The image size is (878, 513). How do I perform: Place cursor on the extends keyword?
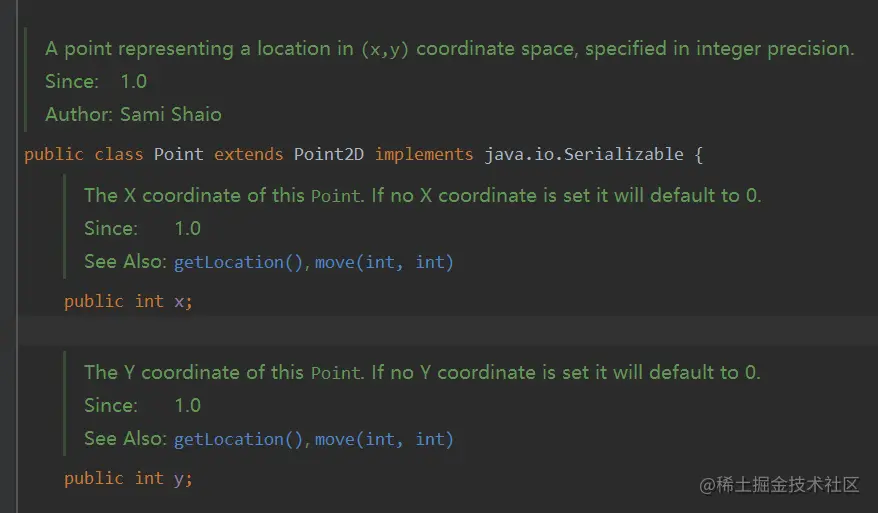pos(248,154)
